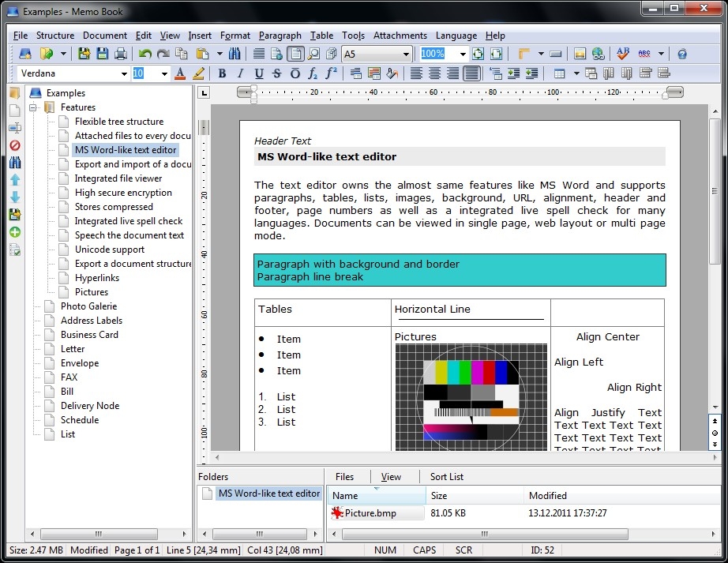The width and height of the screenshot is (728, 563).
Task: Open the 100% zoom dropdown
Action: tap(463, 54)
